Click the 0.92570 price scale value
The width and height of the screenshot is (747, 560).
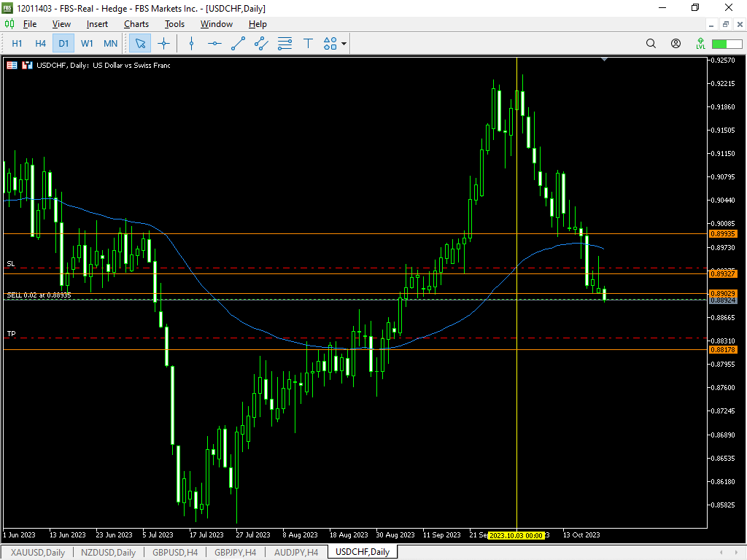pos(723,60)
